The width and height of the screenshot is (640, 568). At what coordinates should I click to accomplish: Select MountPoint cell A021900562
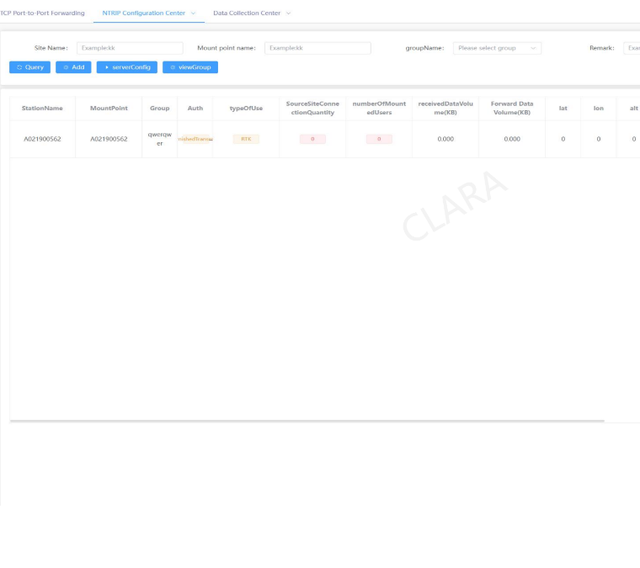tap(109, 139)
